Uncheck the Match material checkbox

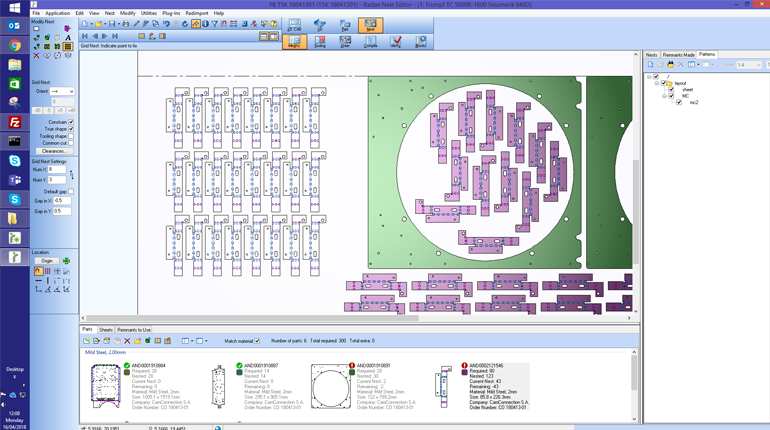[x=257, y=341]
